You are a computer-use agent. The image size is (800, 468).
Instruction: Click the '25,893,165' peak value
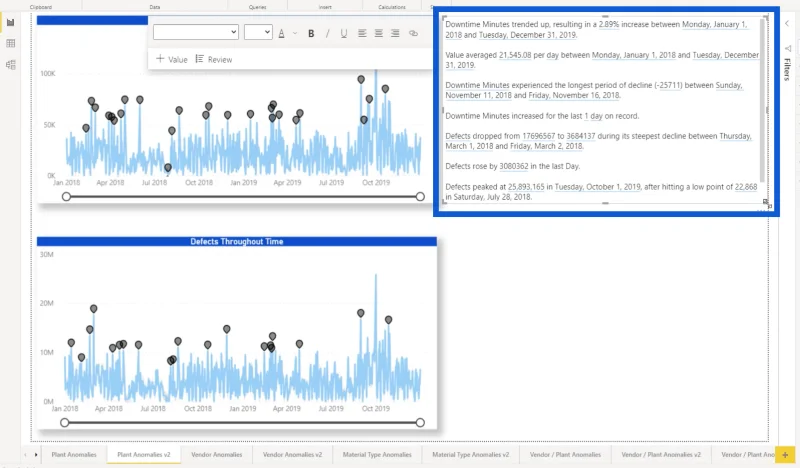pos(526,187)
